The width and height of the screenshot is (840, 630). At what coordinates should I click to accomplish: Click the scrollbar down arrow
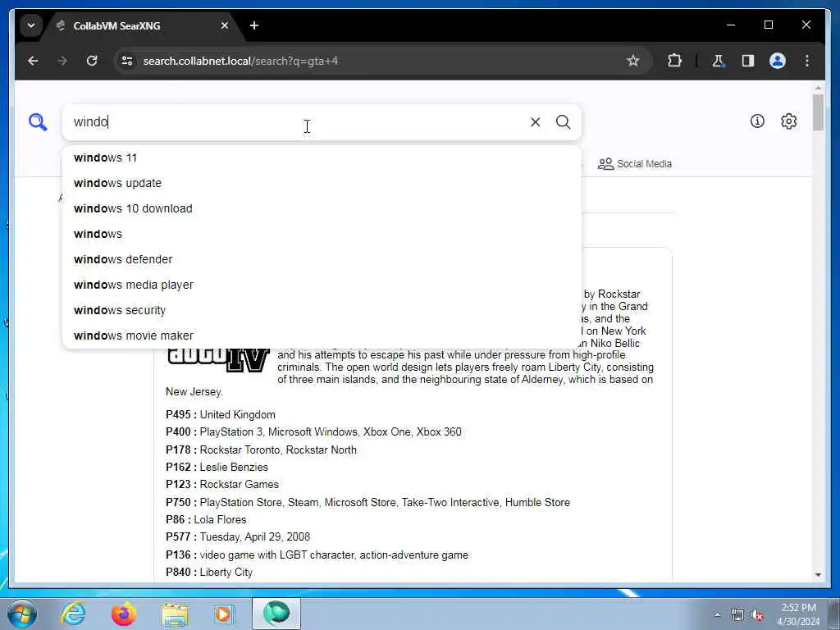(818, 575)
